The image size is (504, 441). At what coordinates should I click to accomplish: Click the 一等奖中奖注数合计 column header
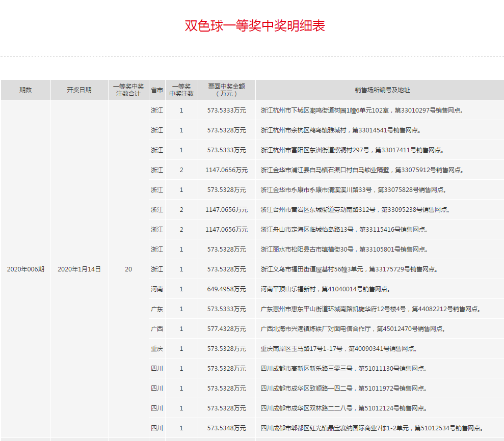click(x=128, y=90)
